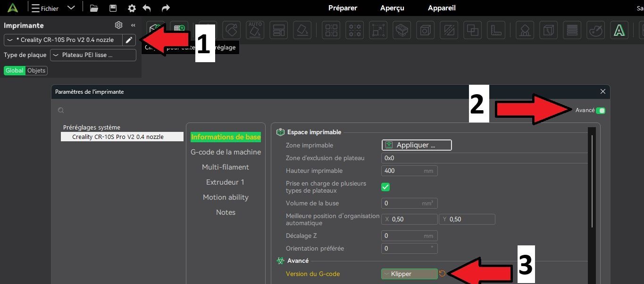Open the printer settings gear icon
The height and width of the screenshot is (284, 644).
(118, 25)
